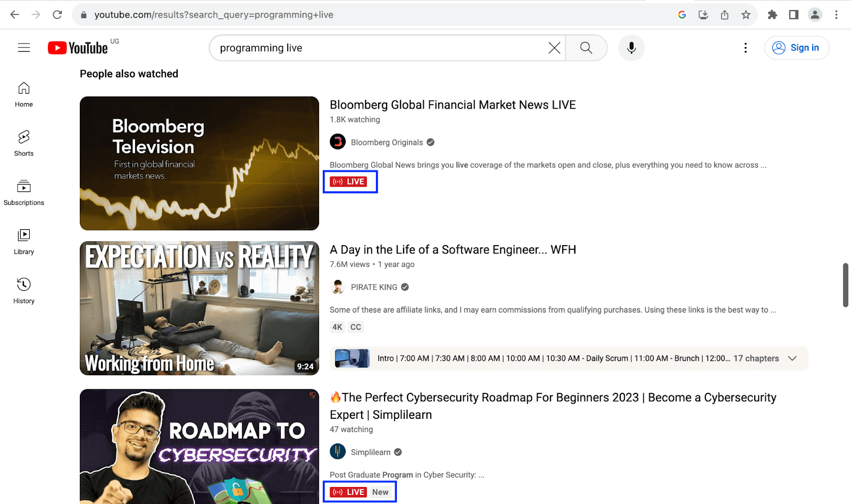Open the Chrome profile avatar

[815, 15]
